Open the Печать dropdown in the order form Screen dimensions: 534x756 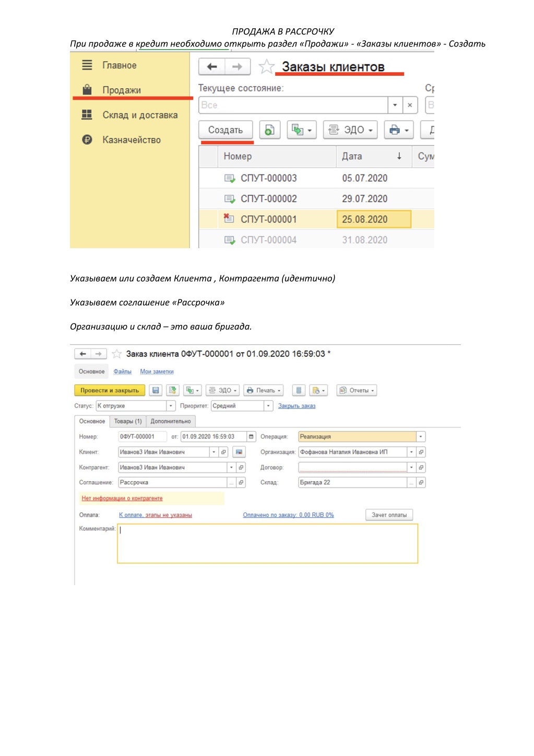point(264,390)
